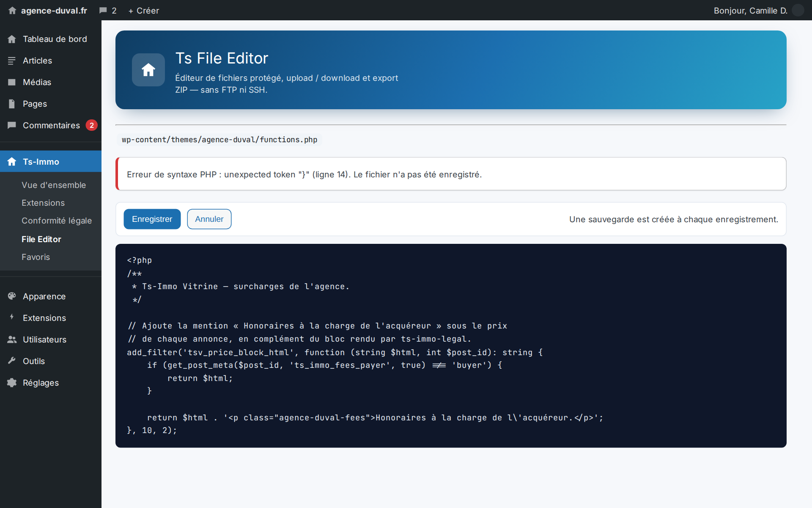Viewport: 812px width, 508px height.
Task: Click the user avatar next to Camille D.
Action: tap(798, 10)
